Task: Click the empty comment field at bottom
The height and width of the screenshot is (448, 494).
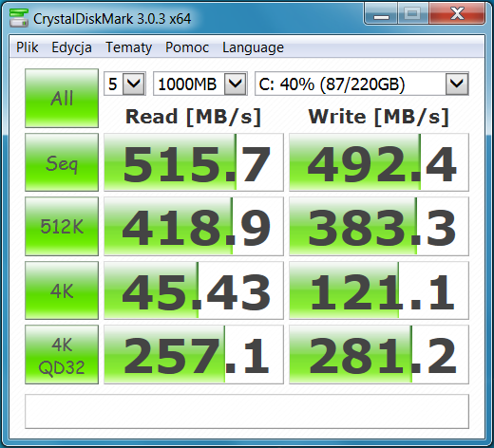Action: click(247, 411)
